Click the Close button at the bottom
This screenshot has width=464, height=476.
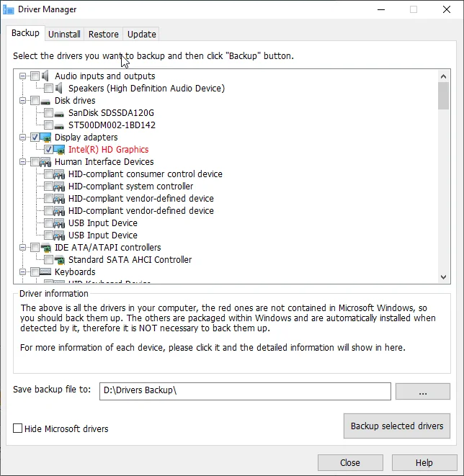(x=350, y=462)
